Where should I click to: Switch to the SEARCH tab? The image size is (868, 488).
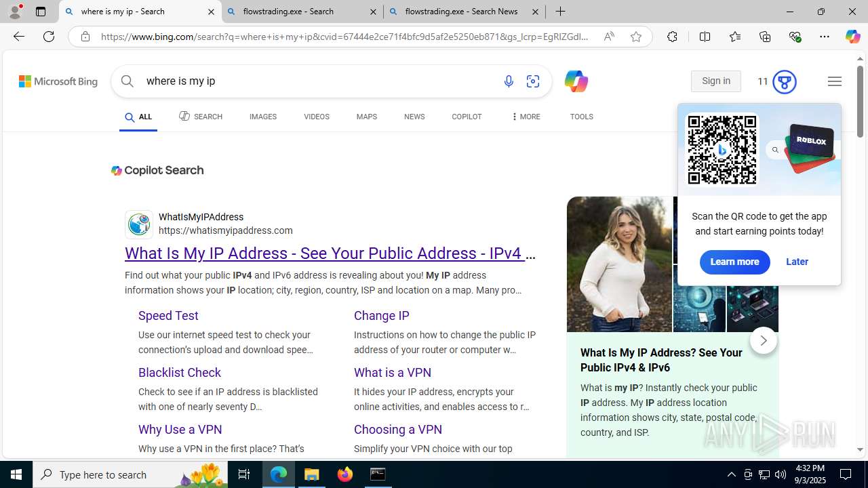[201, 117]
